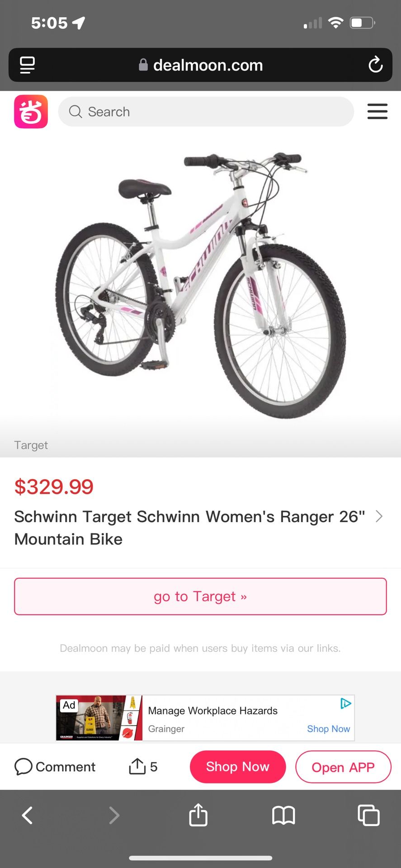This screenshot has height=868, width=401.
Task: Open the Comment section
Action: pyautogui.click(x=55, y=767)
